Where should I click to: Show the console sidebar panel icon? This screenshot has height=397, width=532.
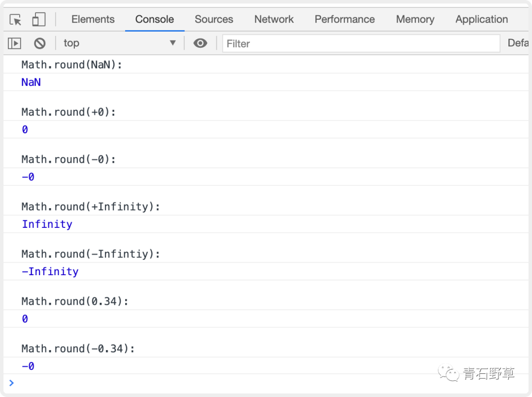(15, 43)
